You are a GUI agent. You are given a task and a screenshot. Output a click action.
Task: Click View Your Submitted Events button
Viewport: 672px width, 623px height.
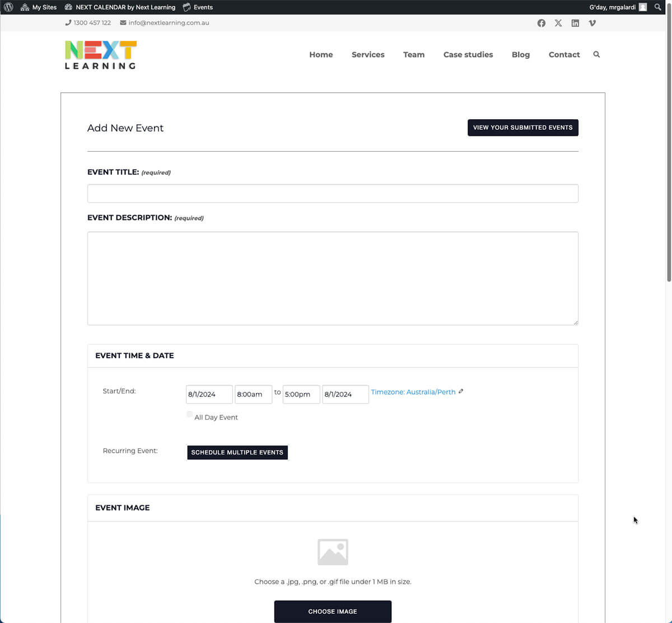tap(523, 128)
